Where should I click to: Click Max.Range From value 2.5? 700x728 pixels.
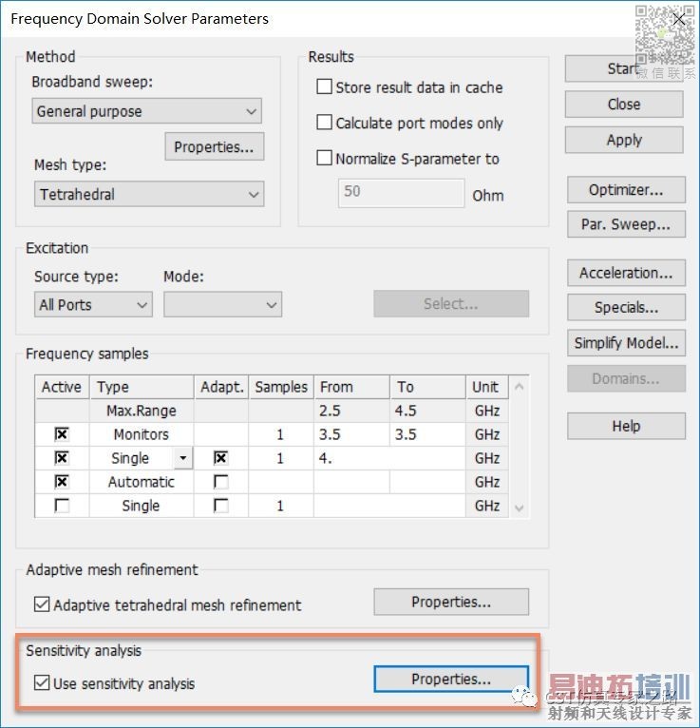(x=351, y=411)
